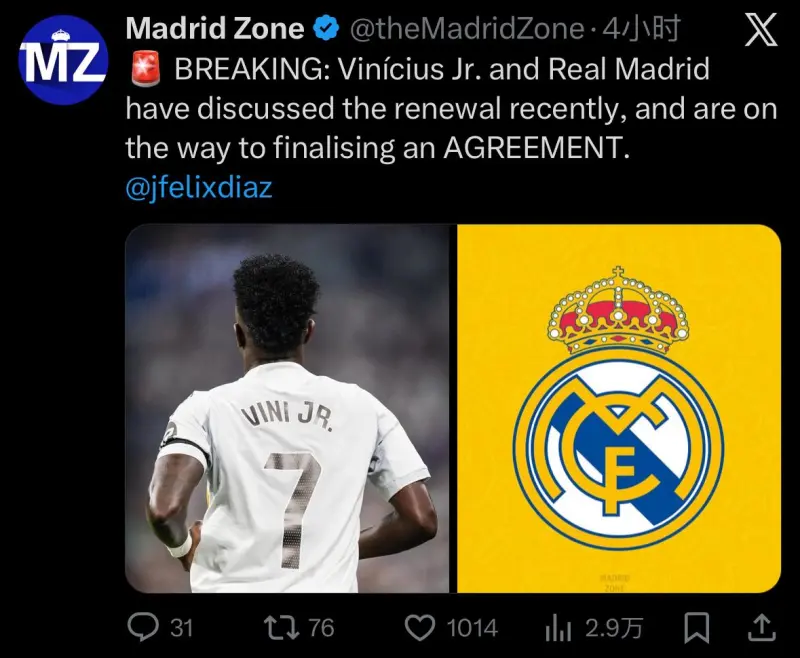Screen dimensions: 800x658
Task: Click the BREAKING tweet text body
Action: [452, 109]
